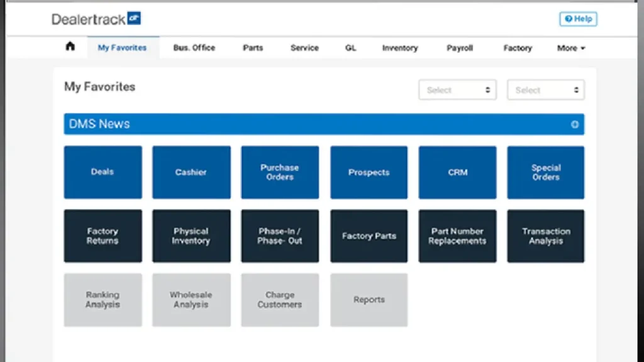644x362 pixels.
Task: Open the Help button
Action: pyautogui.click(x=578, y=19)
